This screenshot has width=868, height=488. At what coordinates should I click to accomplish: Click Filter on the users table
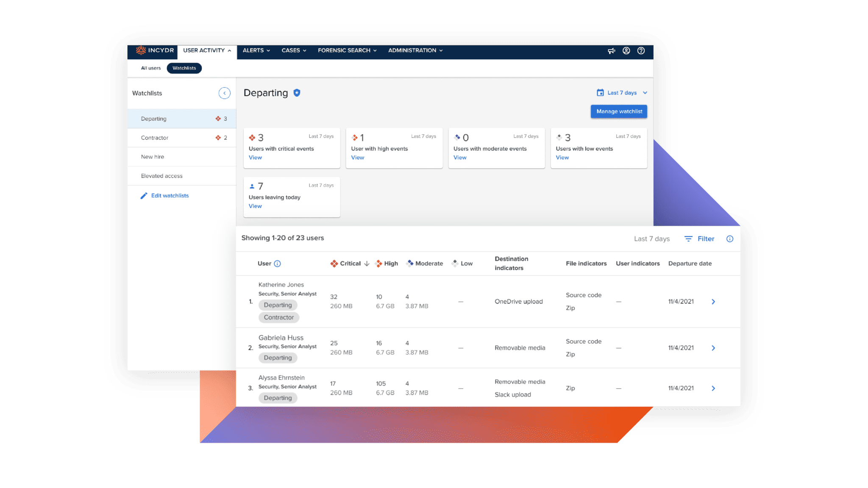(701, 238)
